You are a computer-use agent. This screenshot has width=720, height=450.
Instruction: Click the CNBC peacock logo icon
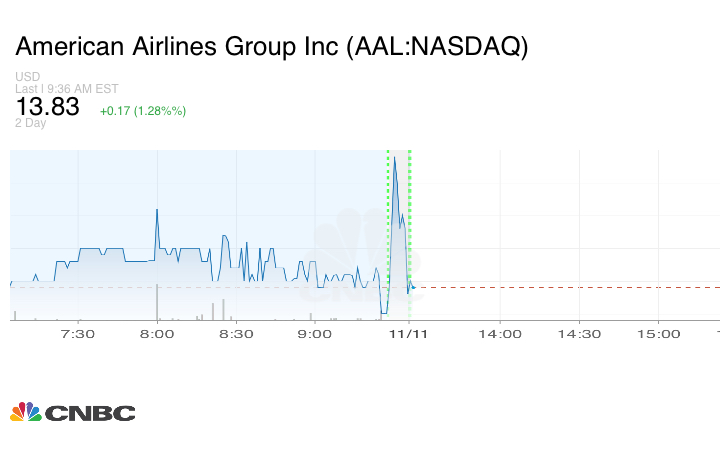coord(25,412)
